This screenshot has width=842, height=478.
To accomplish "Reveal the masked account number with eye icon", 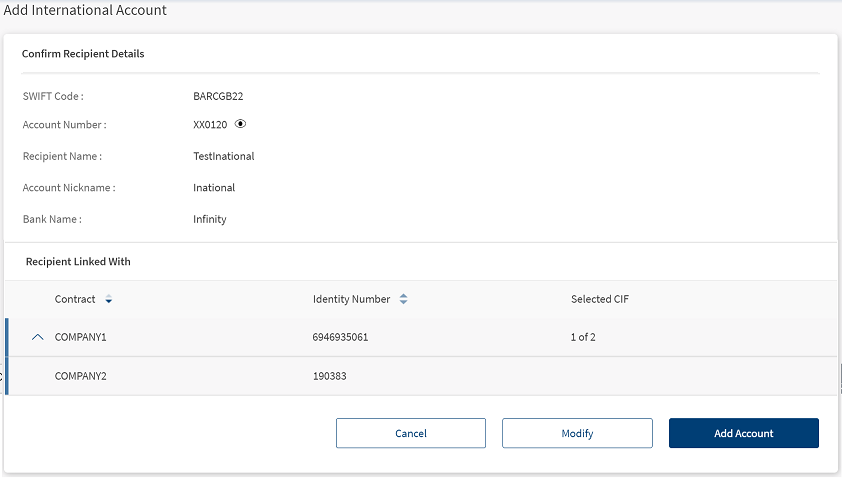I will pos(241,124).
